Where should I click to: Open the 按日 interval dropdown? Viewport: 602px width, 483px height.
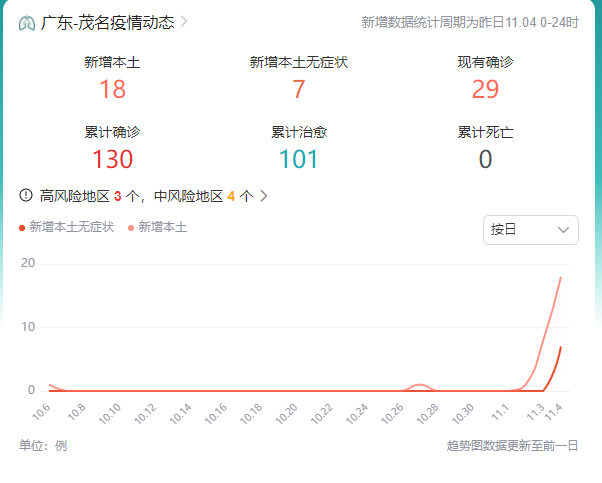(x=530, y=230)
